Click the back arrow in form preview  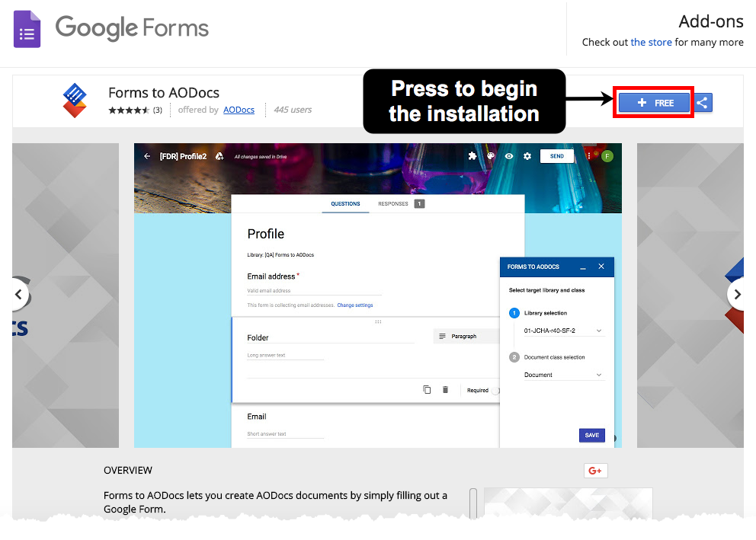click(147, 156)
